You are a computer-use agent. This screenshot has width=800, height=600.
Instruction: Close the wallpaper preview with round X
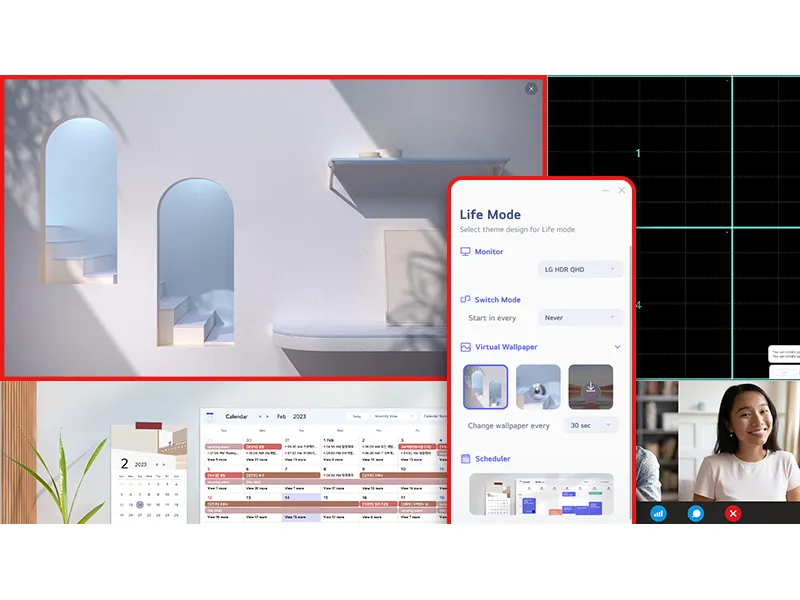[x=531, y=89]
